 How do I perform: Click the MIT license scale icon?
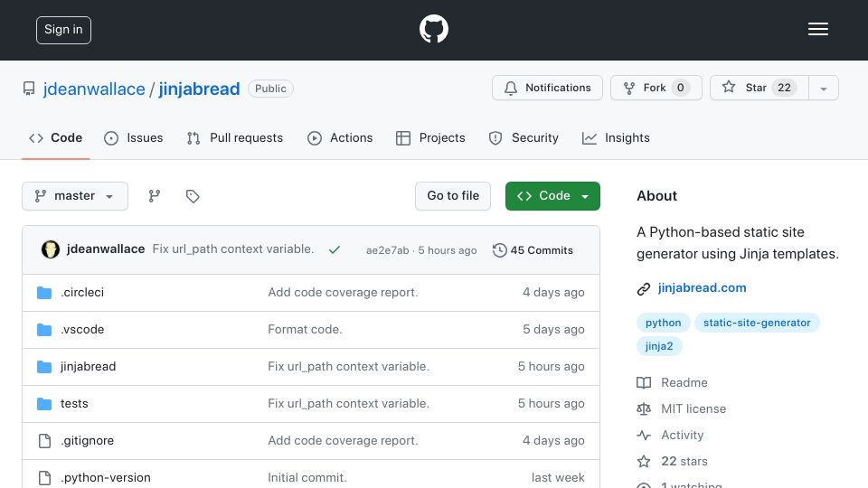tap(643, 408)
